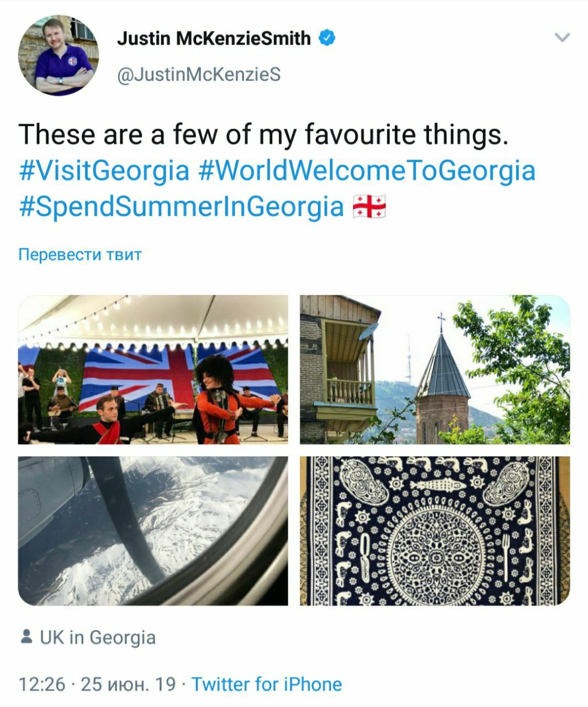Open the blue tablecloth pattern photo
Image resolution: width=588 pixels, height=707 pixels.
pyautogui.click(x=435, y=531)
